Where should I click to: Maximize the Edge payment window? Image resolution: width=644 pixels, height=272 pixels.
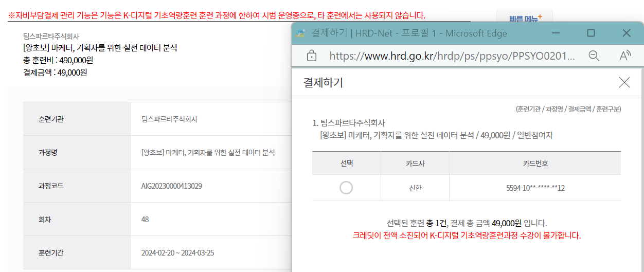click(x=591, y=33)
